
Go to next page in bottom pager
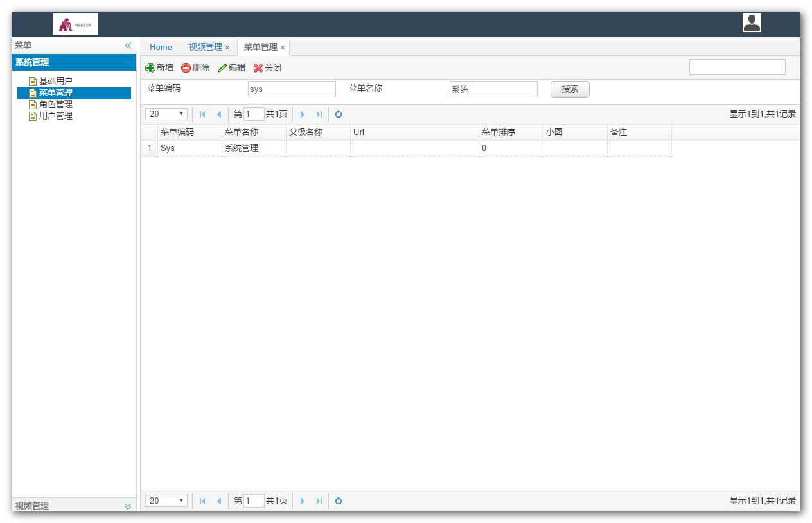[x=303, y=501]
